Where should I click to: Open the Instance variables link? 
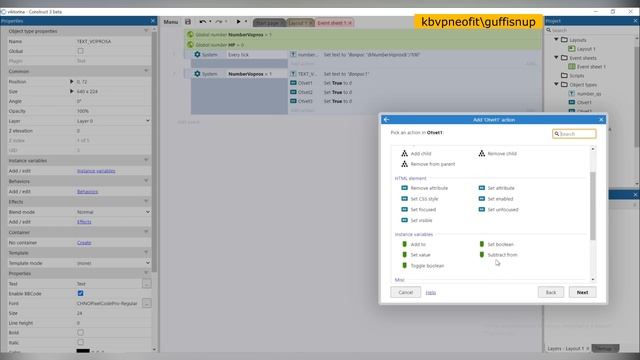(96, 171)
